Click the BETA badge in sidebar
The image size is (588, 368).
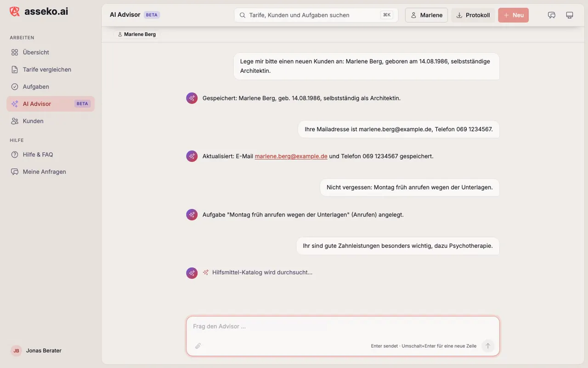tap(82, 104)
